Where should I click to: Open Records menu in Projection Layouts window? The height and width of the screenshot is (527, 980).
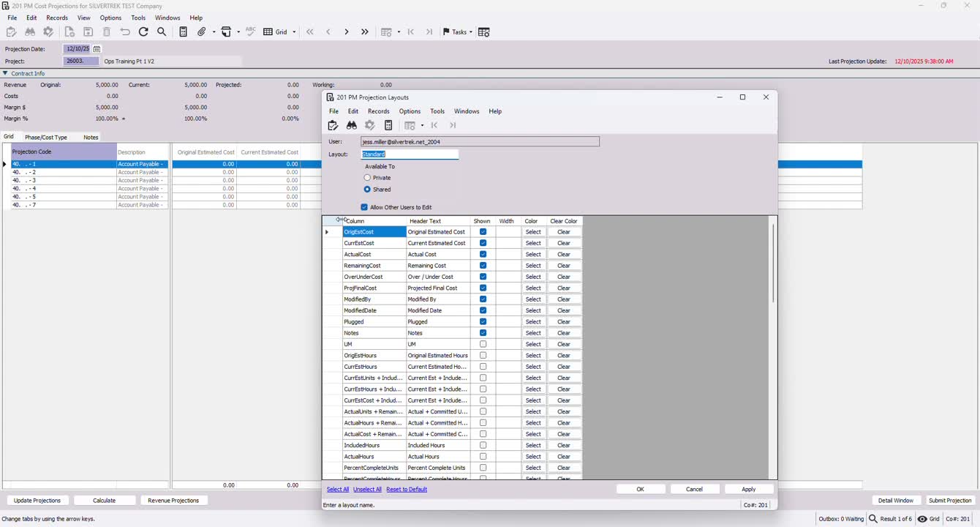coord(379,111)
